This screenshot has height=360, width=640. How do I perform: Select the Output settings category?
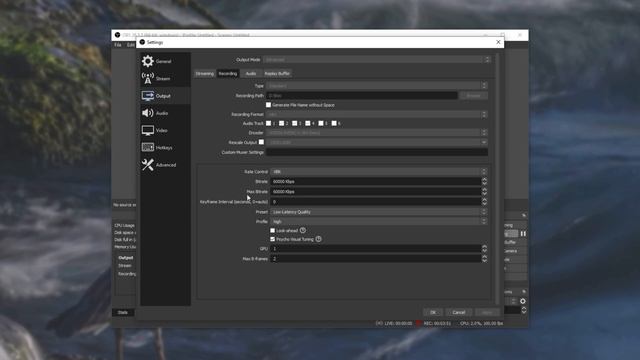tap(165, 96)
